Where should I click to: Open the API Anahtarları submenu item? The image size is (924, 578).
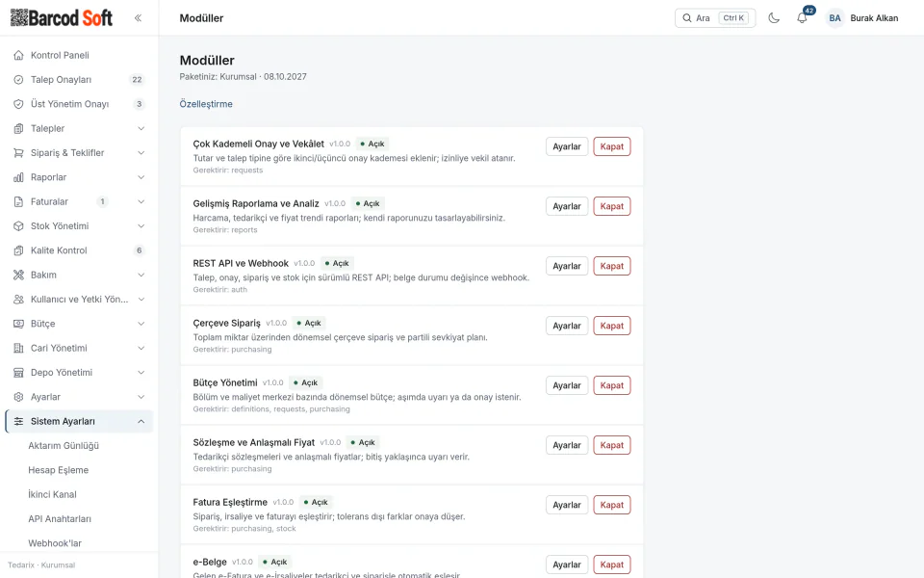point(60,519)
